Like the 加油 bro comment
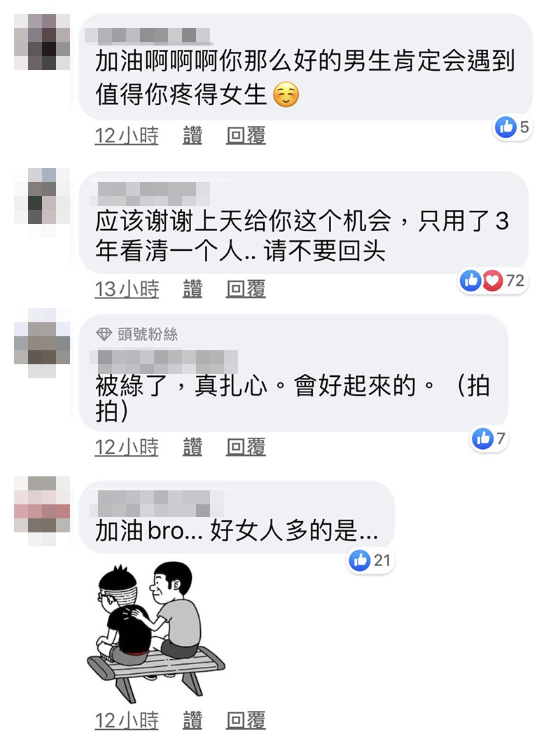560x739 pixels. tap(192, 720)
